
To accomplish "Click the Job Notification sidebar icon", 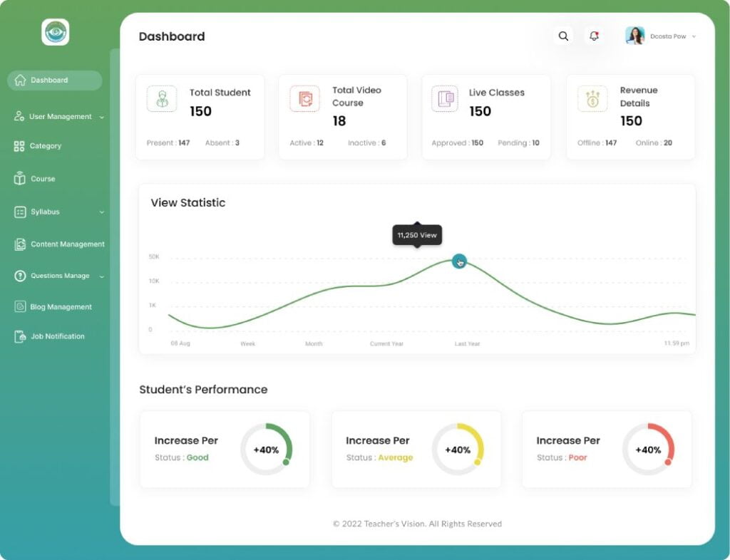I will click(20, 336).
